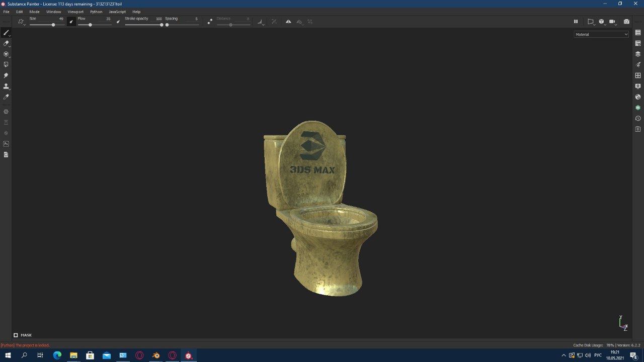Click the green hexagon panel icon
The width and height of the screenshot is (644, 362).
638,108
